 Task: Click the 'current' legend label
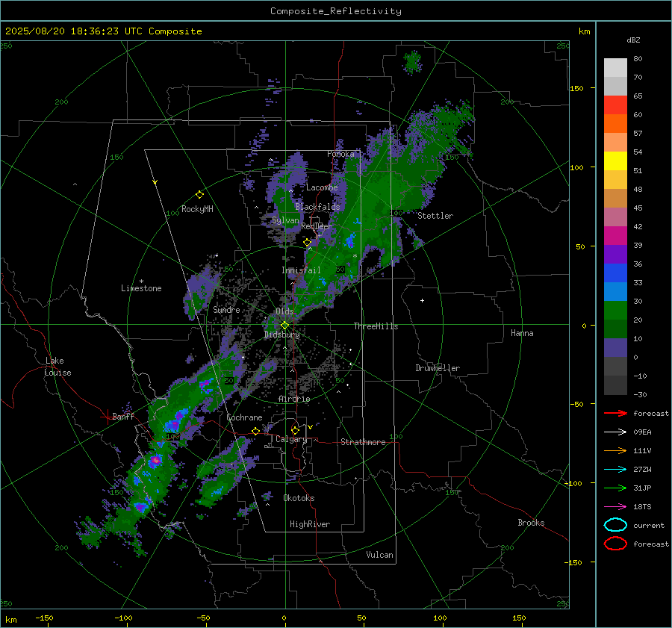(649, 526)
